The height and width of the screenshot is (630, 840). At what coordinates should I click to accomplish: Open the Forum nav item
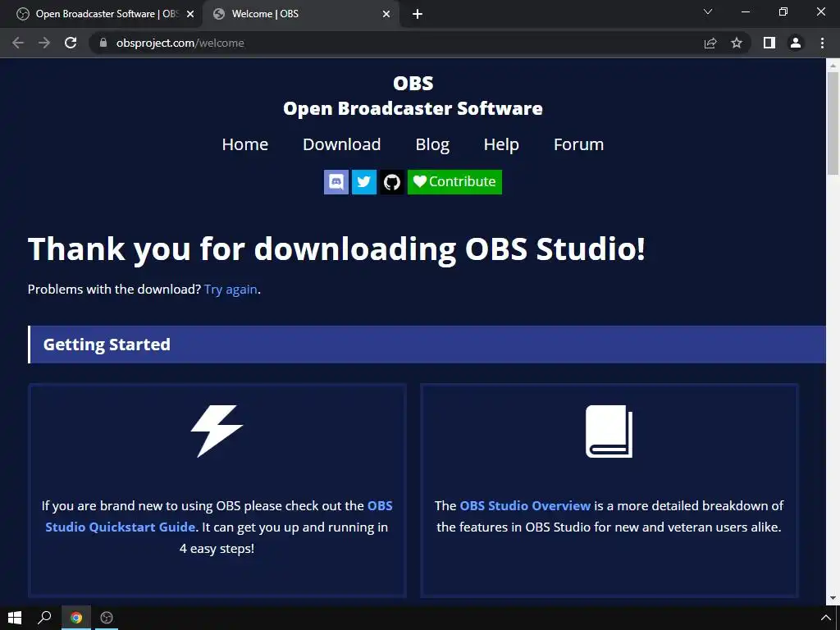tap(578, 144)
